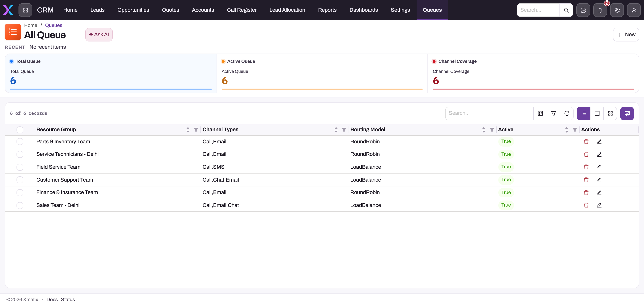Click the purple presentation chart icon
644x306 pixels.
click(x=627, y=113)
